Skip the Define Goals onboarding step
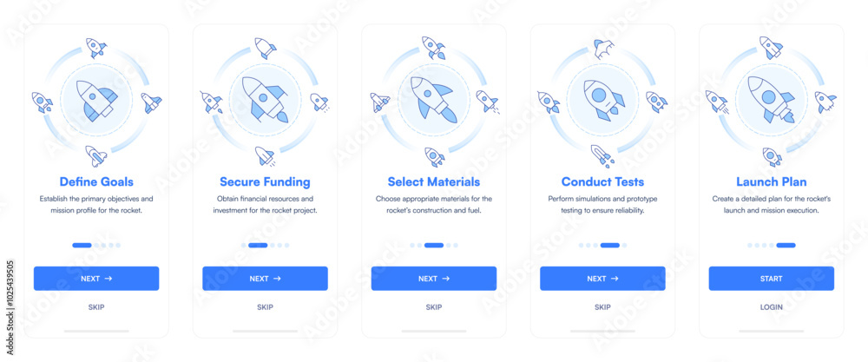This screenshot has height=362, width=868. (x=96, y=307)
